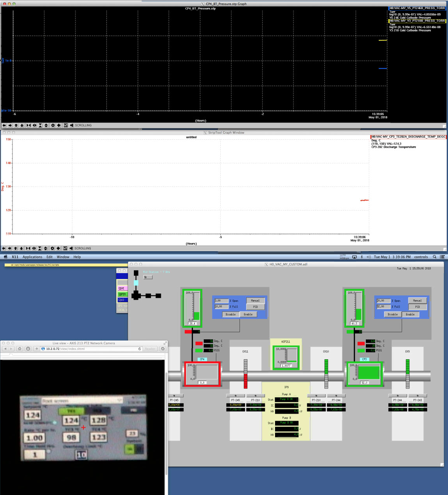Click the circle icon in StripTool Graph Window toolbar
The width and height of the screenshot is (448, 495).
(x=52, y=248)
